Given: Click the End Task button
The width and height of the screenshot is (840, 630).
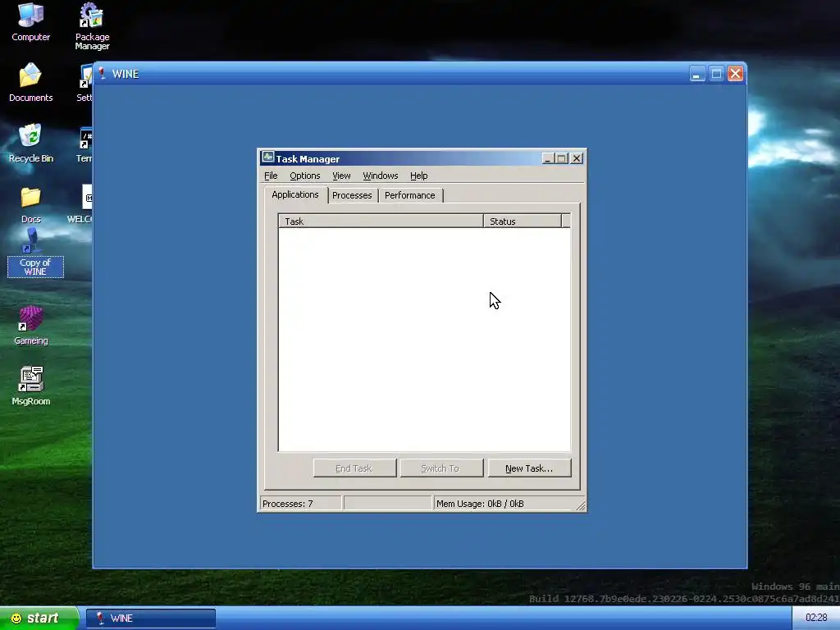Looking at the screenshot, I should [x=354, y=468].
